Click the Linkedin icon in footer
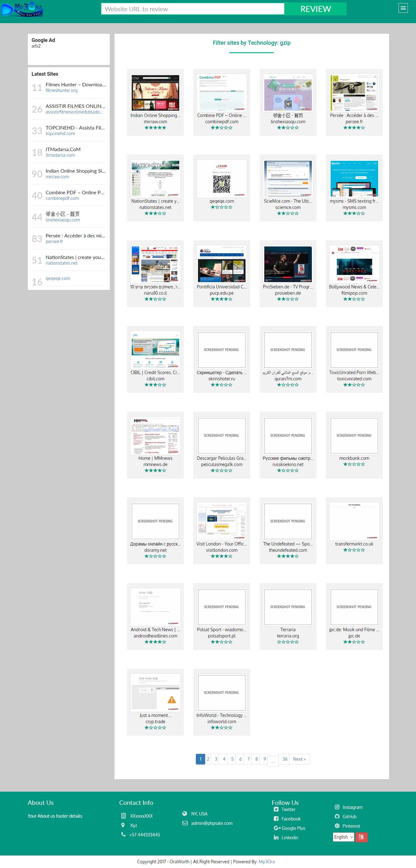 point(276,837)
